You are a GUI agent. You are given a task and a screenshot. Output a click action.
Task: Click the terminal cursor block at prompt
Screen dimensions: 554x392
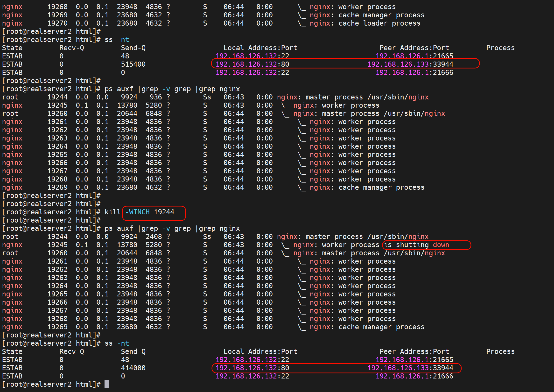point(106,384)
